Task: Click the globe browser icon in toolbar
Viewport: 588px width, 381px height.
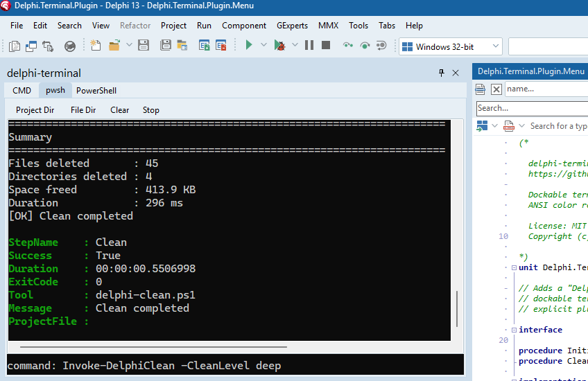Action: (x=70, y=46)
